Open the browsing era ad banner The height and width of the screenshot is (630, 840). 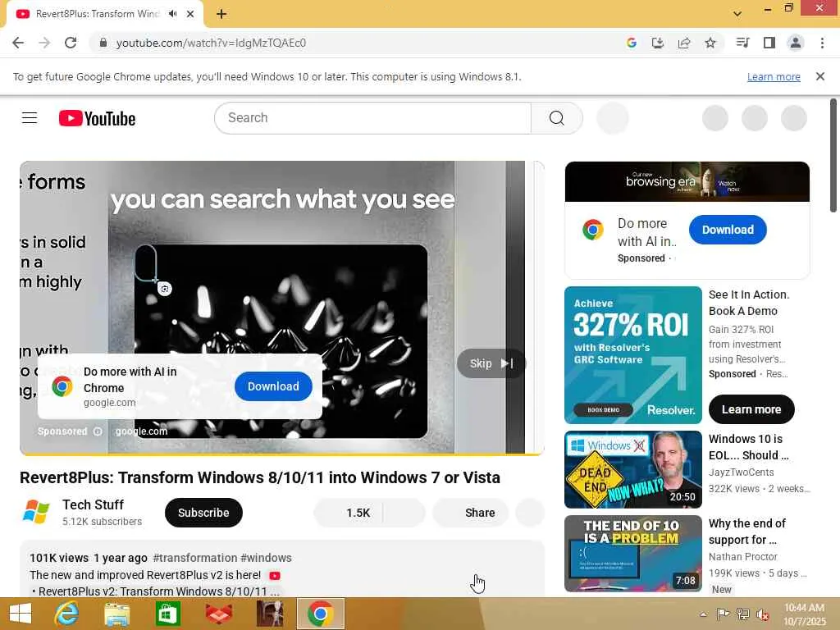pos(687,181)
